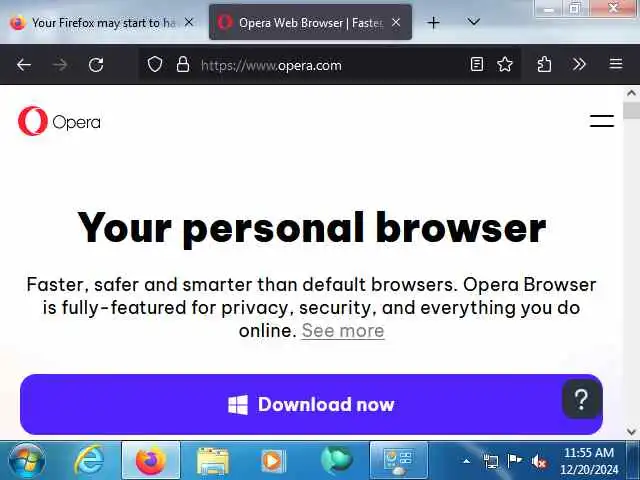The image size is (640, 480).
Task: Reload the current Opera page
Action: (x=96, y=64)
